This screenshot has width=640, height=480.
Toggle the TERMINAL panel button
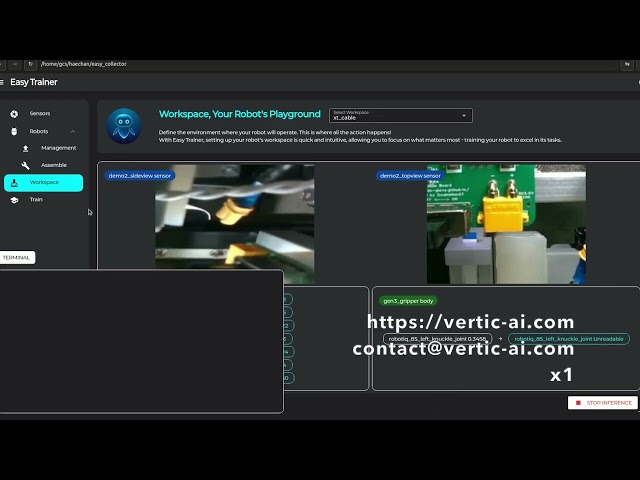pyautogui.click(x=16, y=258)
